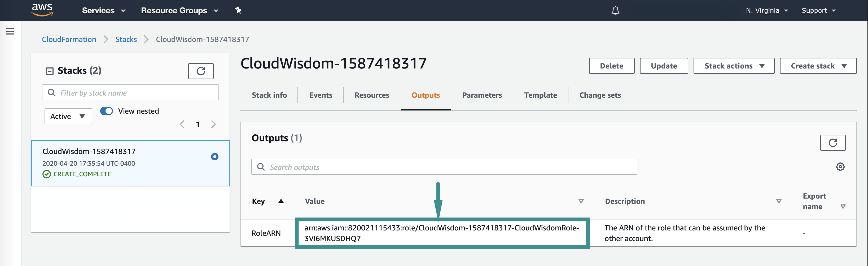Open the Create stack dropdown
Screen dimensions: 868x266
(x=818, y=66)
